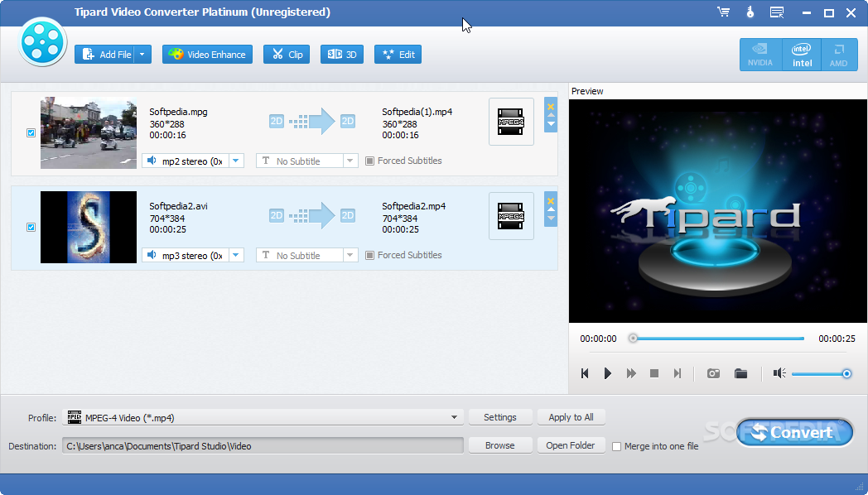868x495 pixels.
Task: Open snapshot folder icon
Action: click(740, 373)
